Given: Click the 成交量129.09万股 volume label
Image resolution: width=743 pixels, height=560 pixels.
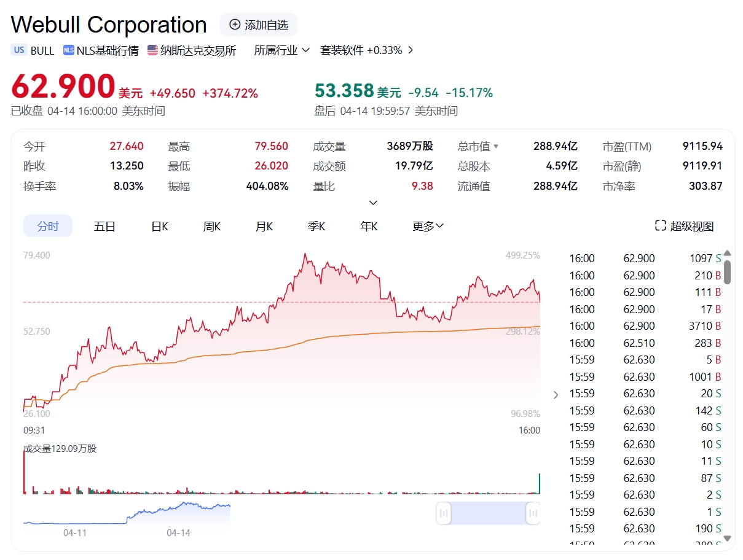Looking at the screenshot, I should point(60,449).
